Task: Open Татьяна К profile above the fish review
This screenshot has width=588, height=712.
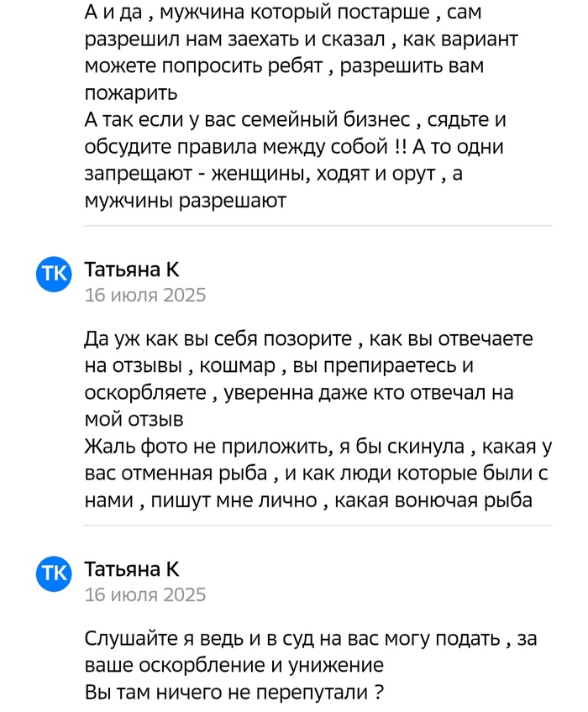Action: point(132,270)
